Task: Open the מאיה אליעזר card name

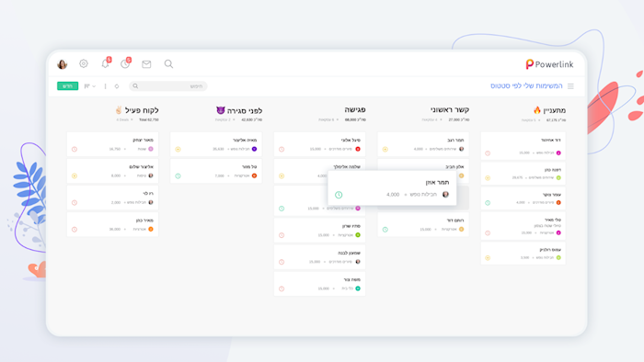Action: point(245,141)
